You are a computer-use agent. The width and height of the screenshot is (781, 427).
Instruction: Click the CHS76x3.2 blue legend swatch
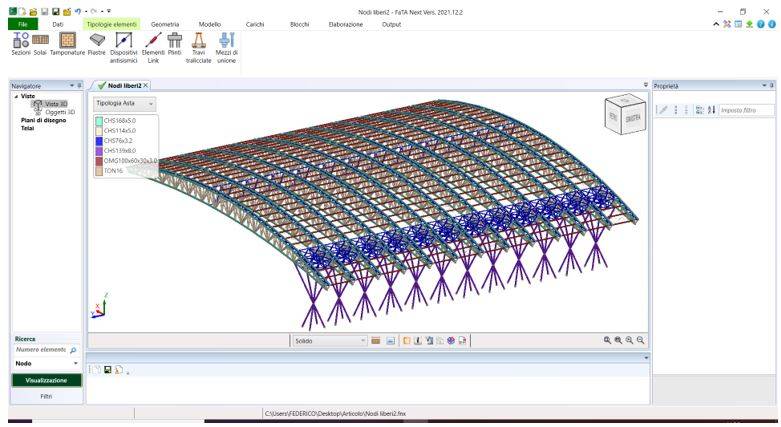[99, 141]
